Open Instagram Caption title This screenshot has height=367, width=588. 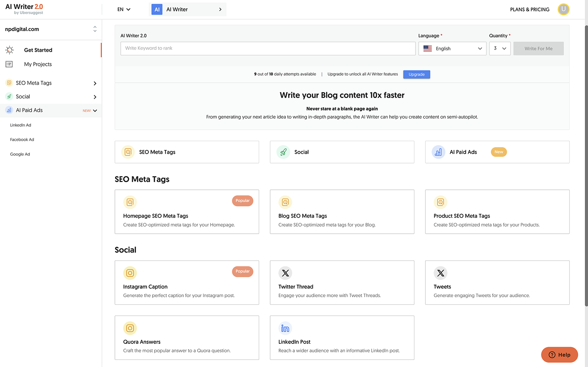tap(145, 287)
